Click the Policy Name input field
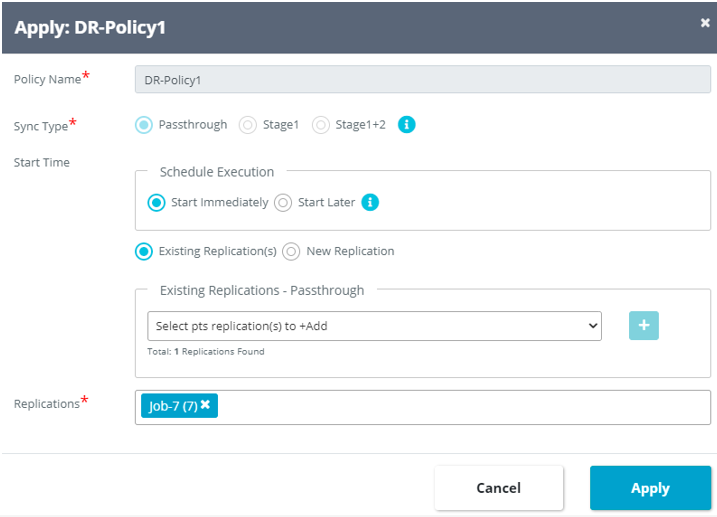The image size is (717, 517). (x=422, y=79)
